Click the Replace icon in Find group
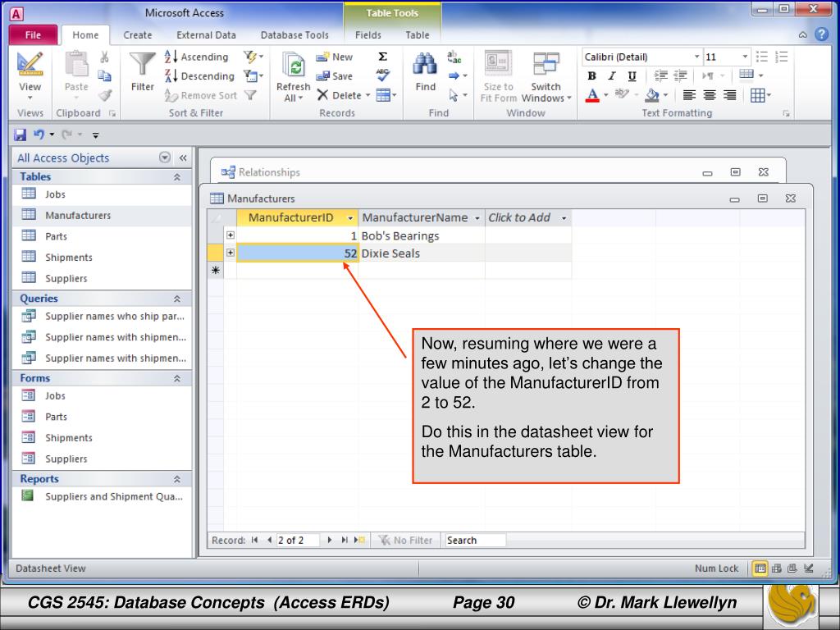Image resolution: width=840 pixels, height=630 pixels. click(454, 57)
